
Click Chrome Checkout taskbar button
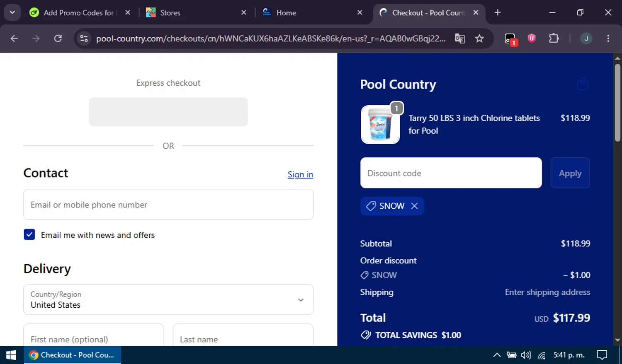73,355
